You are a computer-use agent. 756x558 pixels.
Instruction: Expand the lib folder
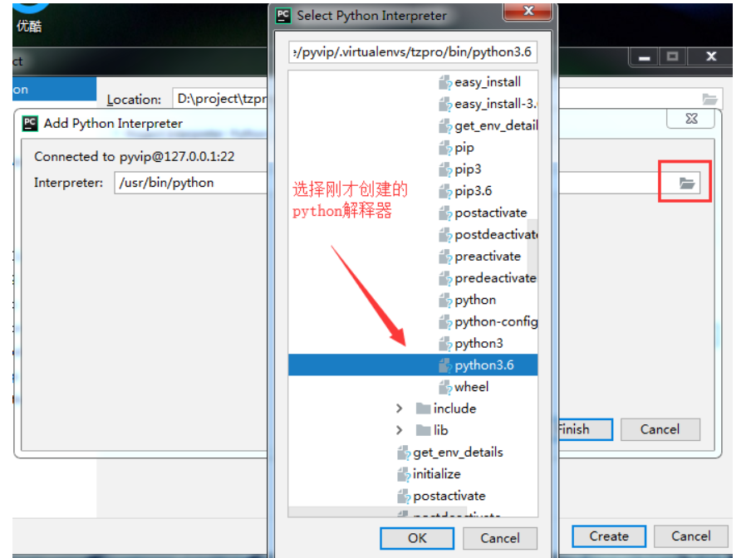(x=400, y=430)
